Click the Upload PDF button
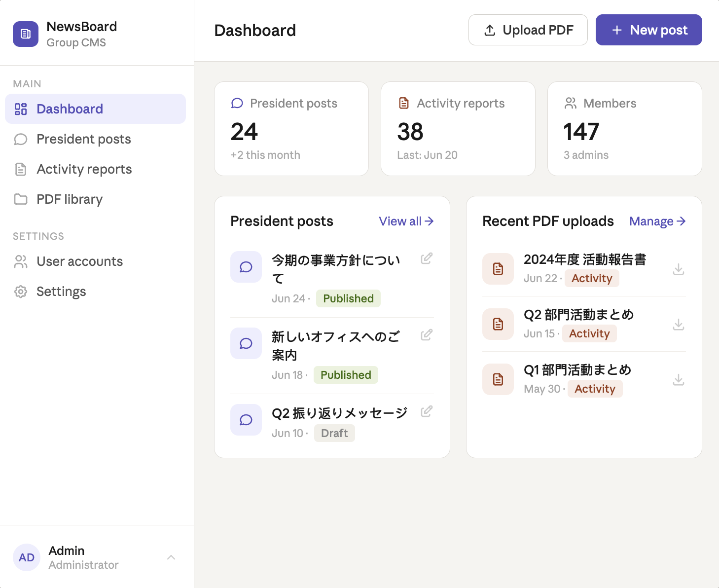 pyautogui.click(x=528, y=30)
